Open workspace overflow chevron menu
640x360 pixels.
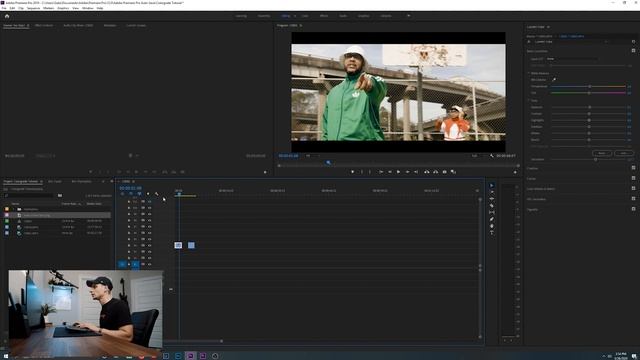(x=409, y=16)
